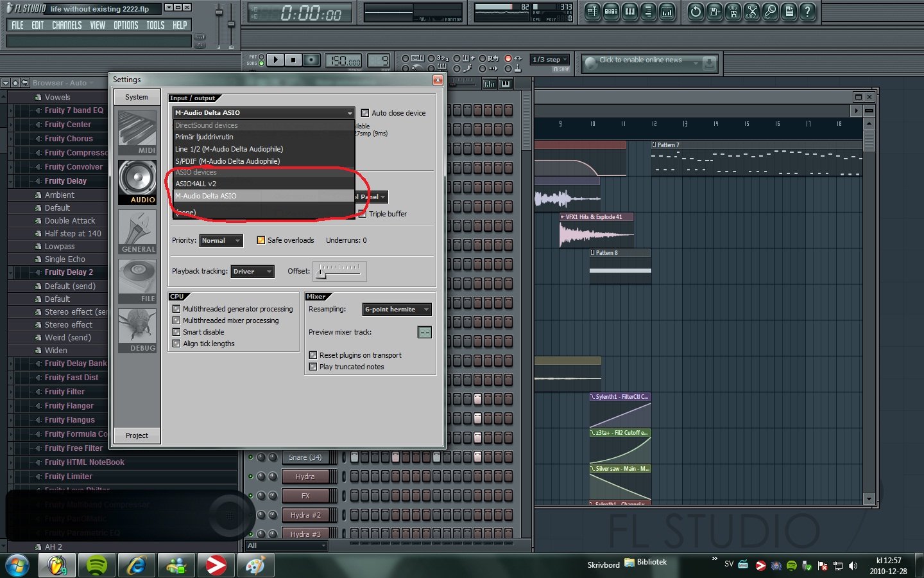Open the EDIT menu
The height and width of the screenshot is (578, 924).
pyautogui.click(x=38, y=25)
